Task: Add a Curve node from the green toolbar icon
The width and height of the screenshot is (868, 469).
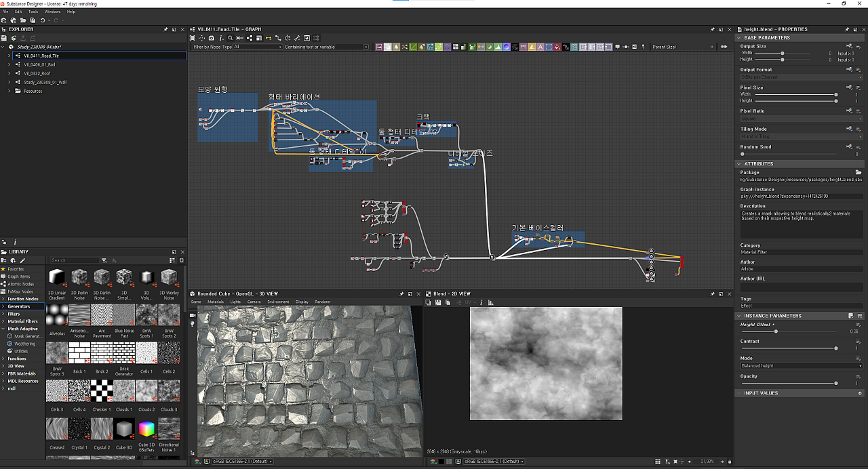Action: tap(413, 47)
